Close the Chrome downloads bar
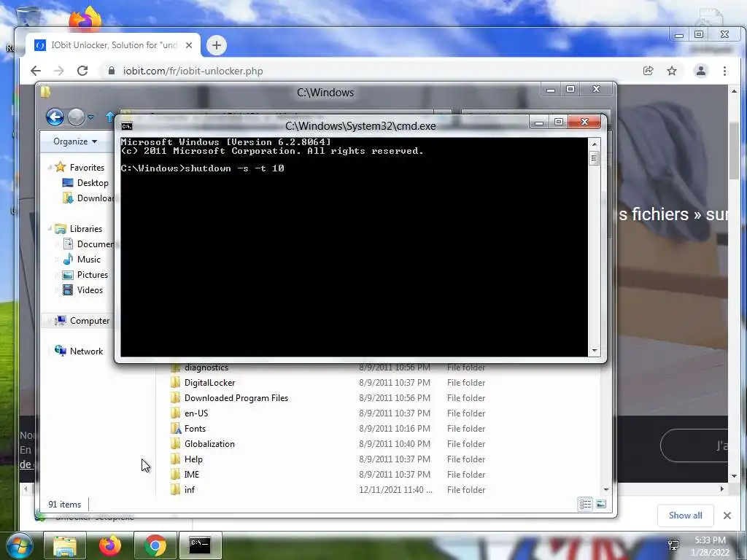This screenshot has height=560, width=747. click(727, 516)
